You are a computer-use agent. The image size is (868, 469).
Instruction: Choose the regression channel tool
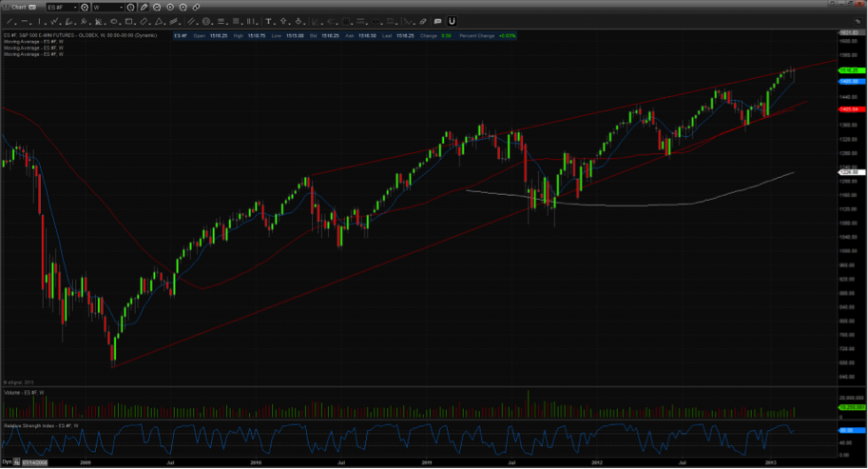[x=173, y=22]
